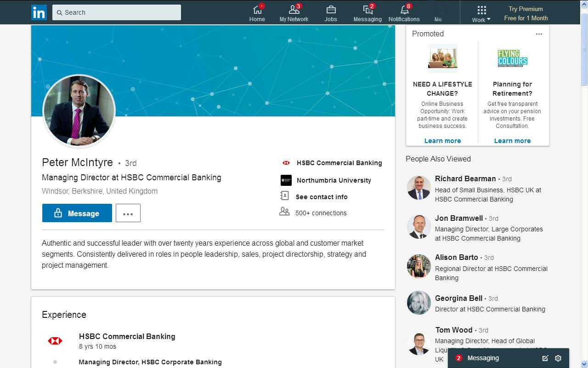Click Windsor, Berkshire, United Kingdom location
The height and width of the screenshot is (368, 588).
[x=100, y=191]
